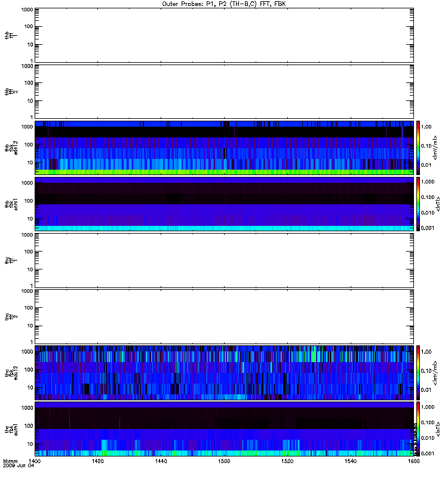This screenshot has height=478, width=448.
Task: Click inside the thc fbk scm1 spectrogram
Action: [224, 429]
